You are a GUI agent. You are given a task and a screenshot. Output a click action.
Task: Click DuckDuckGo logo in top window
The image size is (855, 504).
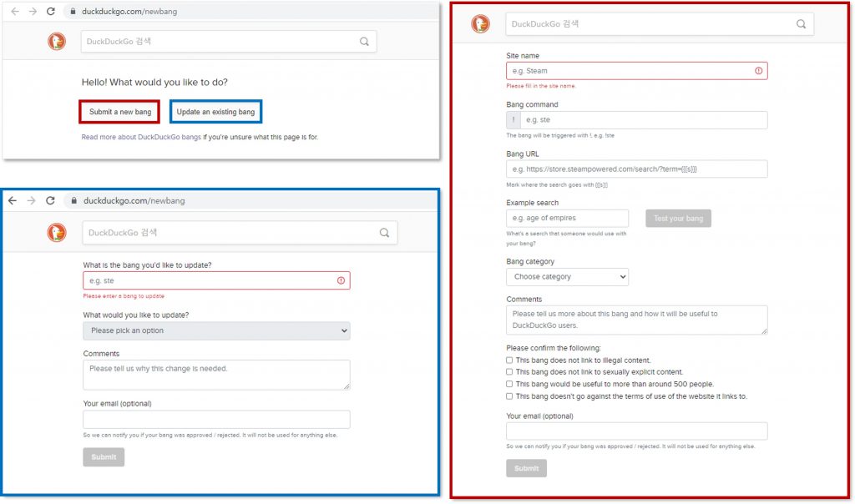[57, 42]
